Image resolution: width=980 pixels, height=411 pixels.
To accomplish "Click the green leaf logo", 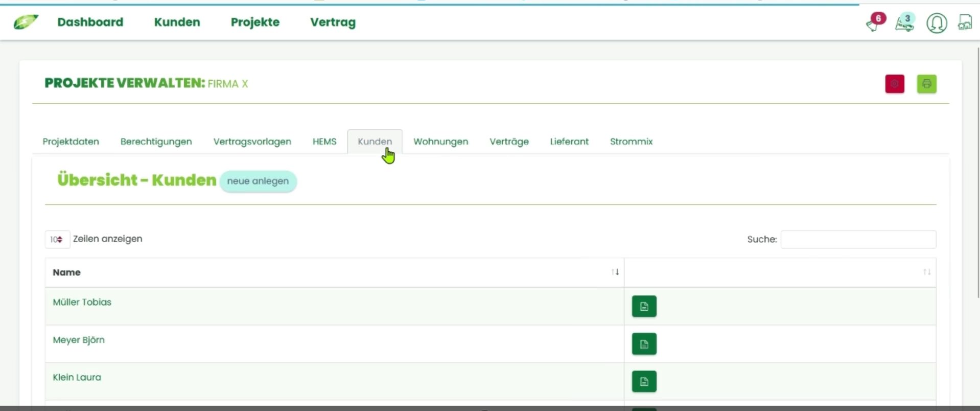I will [x=26, y=22].
